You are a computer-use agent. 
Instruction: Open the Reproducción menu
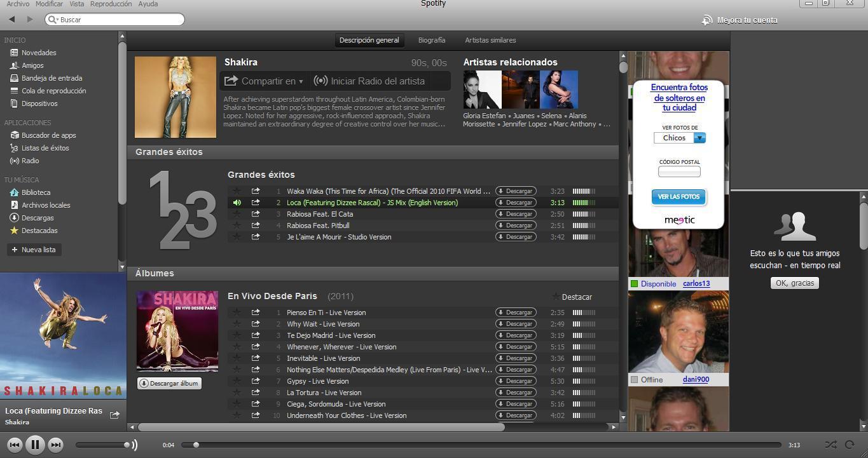(111, 4)
